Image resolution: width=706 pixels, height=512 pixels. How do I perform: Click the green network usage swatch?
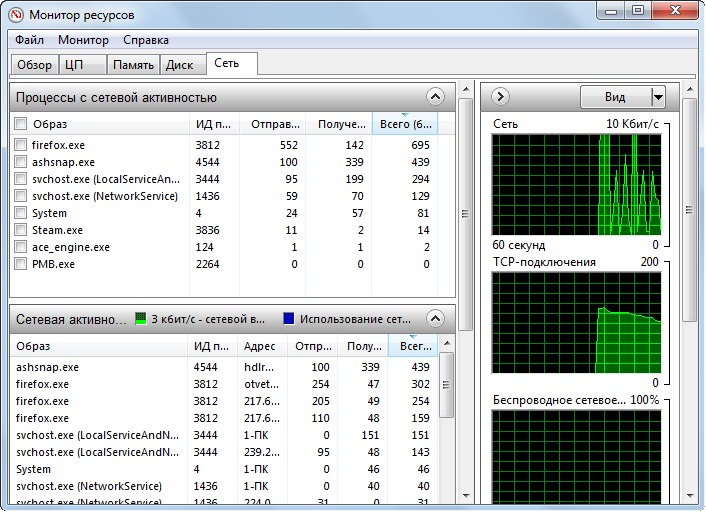141,319
